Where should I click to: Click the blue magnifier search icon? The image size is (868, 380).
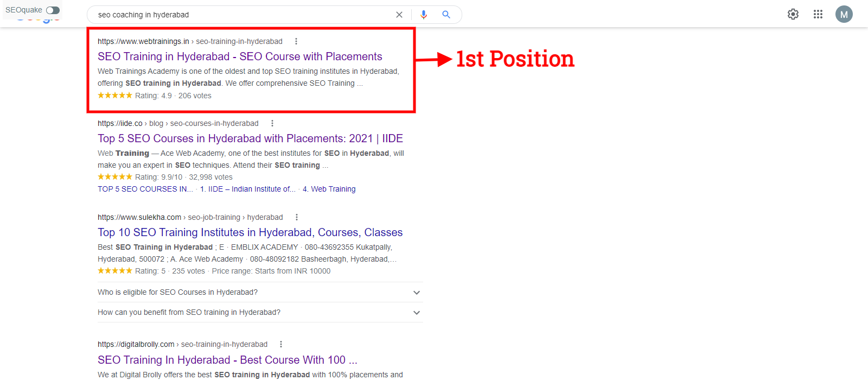446,15
